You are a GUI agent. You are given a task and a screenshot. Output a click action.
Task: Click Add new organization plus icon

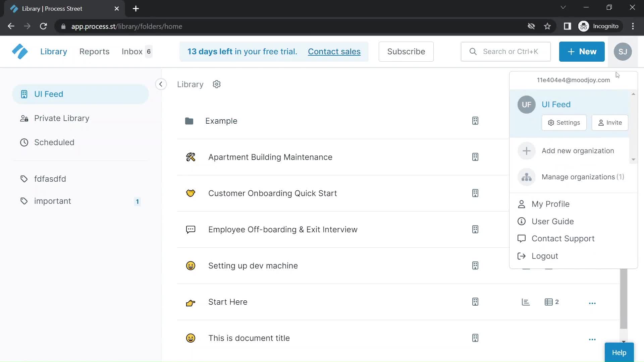point(527,151)
